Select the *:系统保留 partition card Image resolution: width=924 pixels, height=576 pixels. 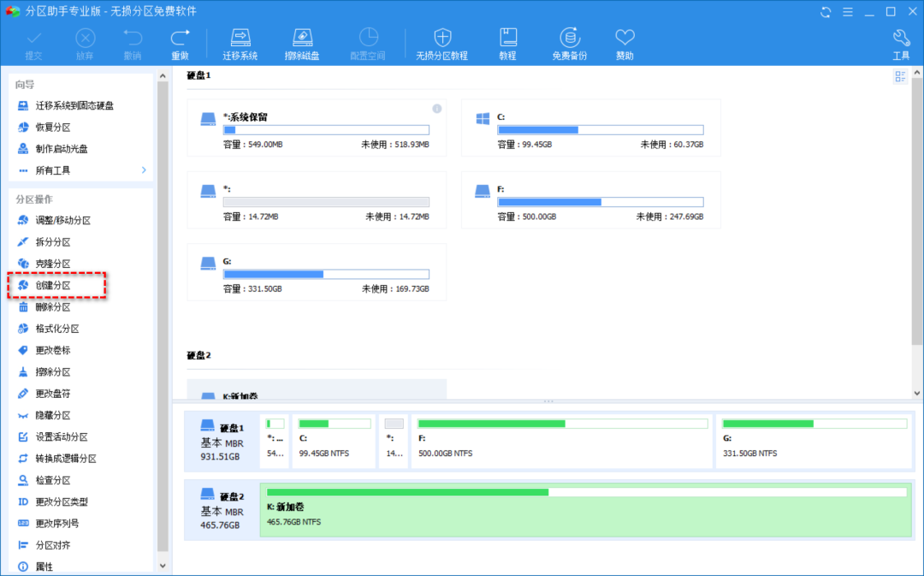pyautogui.click(x=317, y=128)
